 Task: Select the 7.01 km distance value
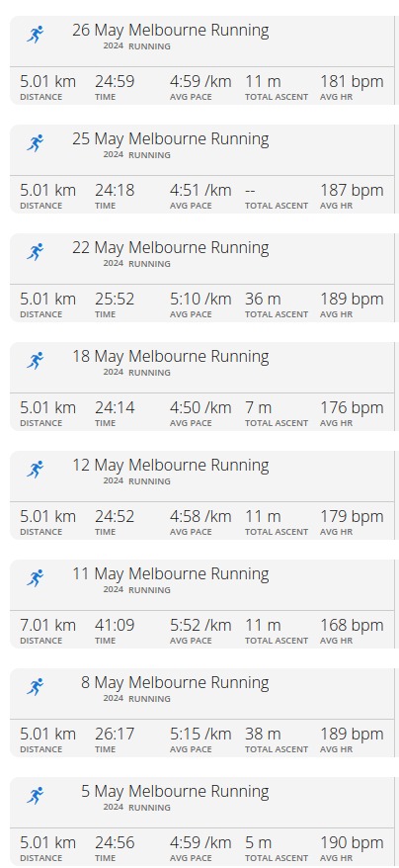pyautogui.click(x=47, y=625)
